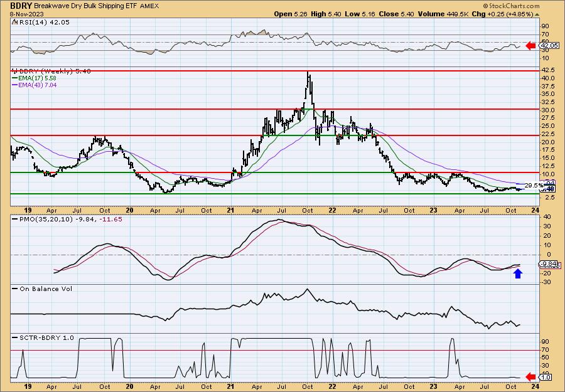Click the 50 label on the SCTR axis
The image size is (565, 392).
pos(544,358)
